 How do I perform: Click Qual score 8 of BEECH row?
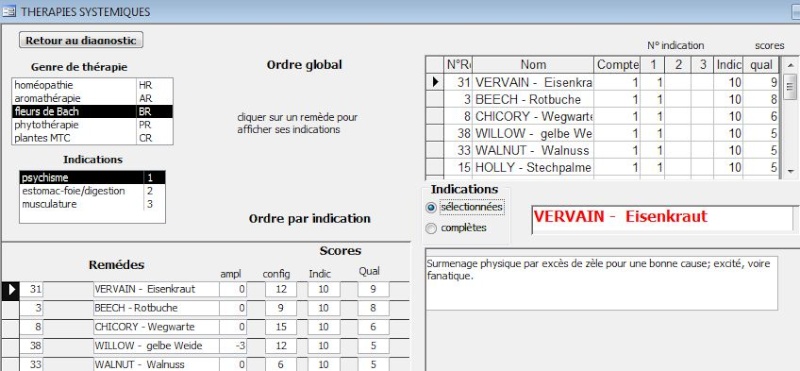[x=373, y=308]
